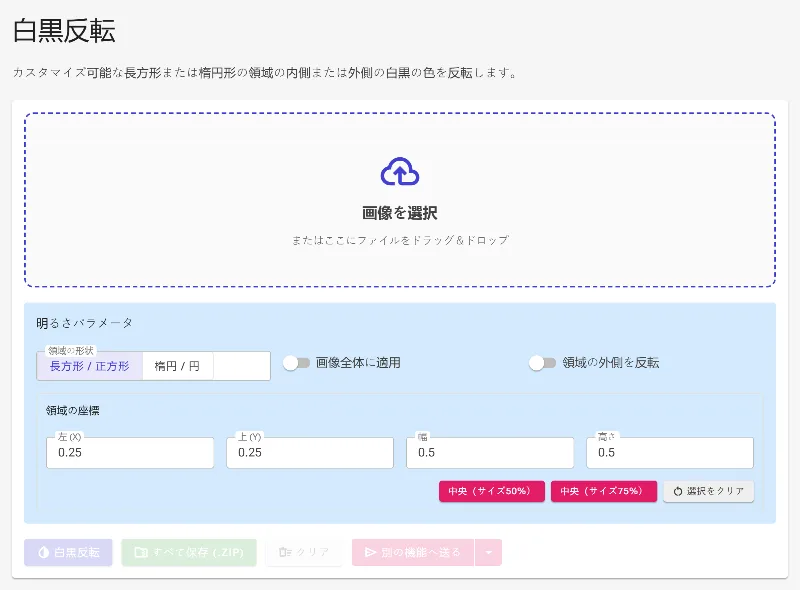This screenshot has width=800, height=590.
Task: Click the 高さ height input field
Action: pyautogui.click(x=670, y=453)
